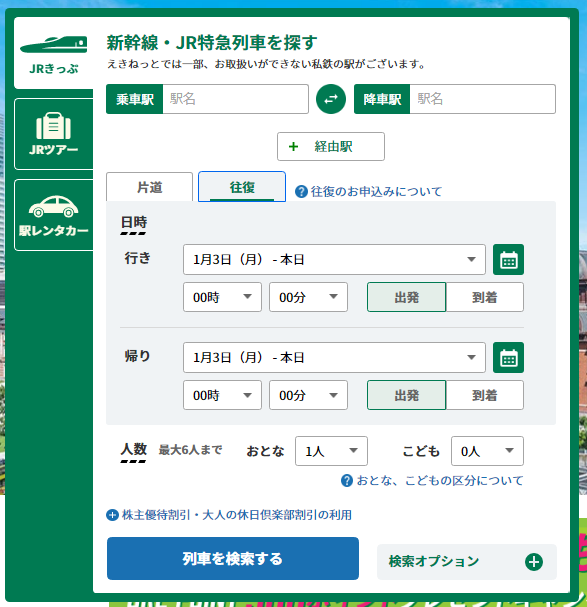Open the 行き minute dropdown
This screenshot has height=607, width=587.
point(308,297)
